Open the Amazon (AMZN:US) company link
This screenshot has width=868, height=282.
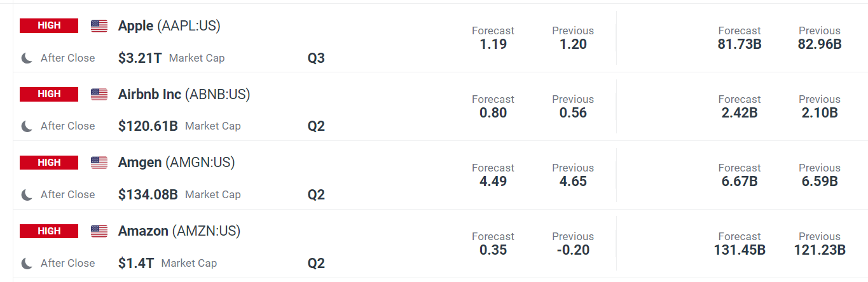pos(179,232)
